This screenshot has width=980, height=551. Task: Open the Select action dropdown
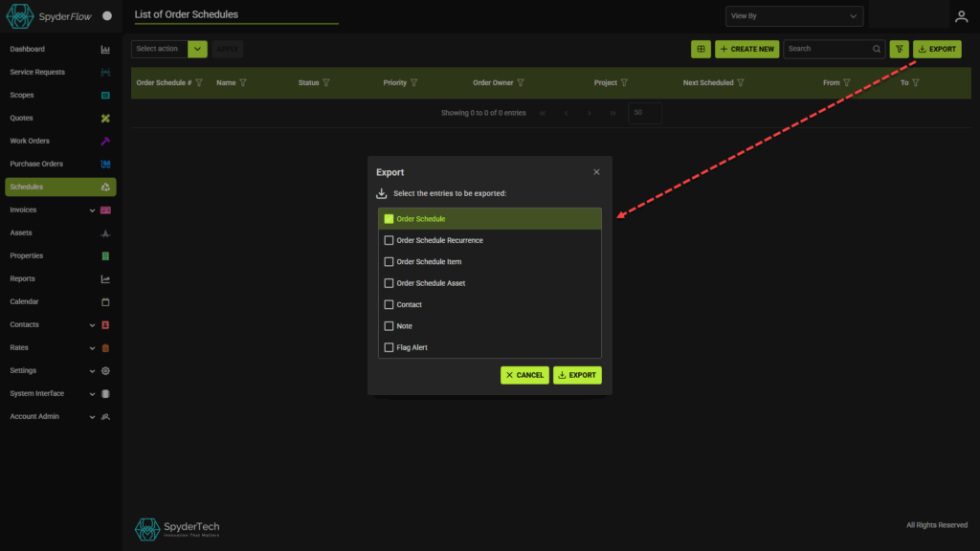click(x=169, y=49)
